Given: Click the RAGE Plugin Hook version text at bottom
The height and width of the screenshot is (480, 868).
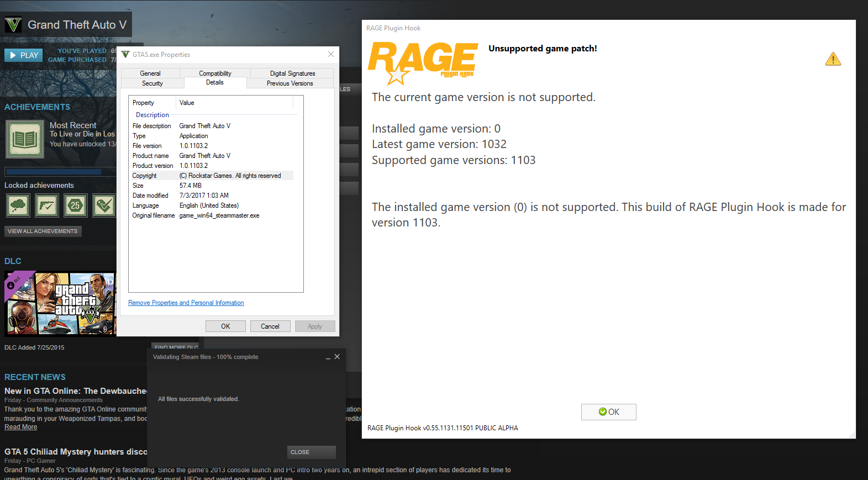Looking at the screenshot, I should click(443, 428).
